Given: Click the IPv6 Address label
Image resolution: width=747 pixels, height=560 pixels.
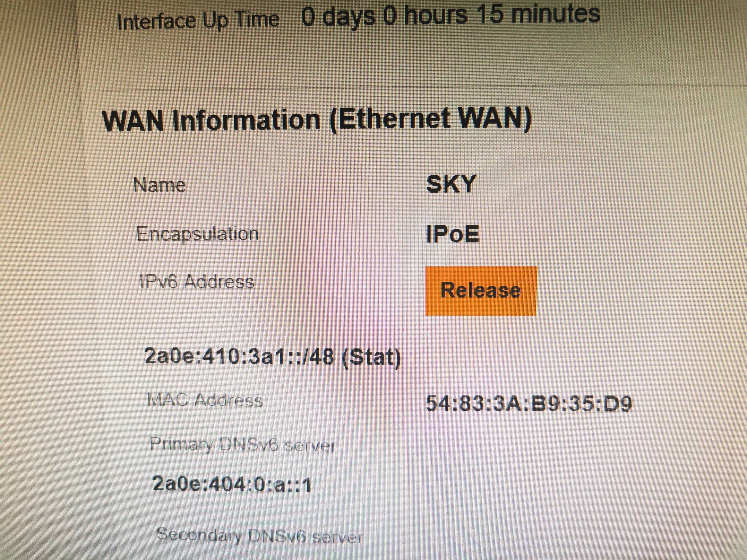Looking at the screenshot, I should click(x=197, y=282).
